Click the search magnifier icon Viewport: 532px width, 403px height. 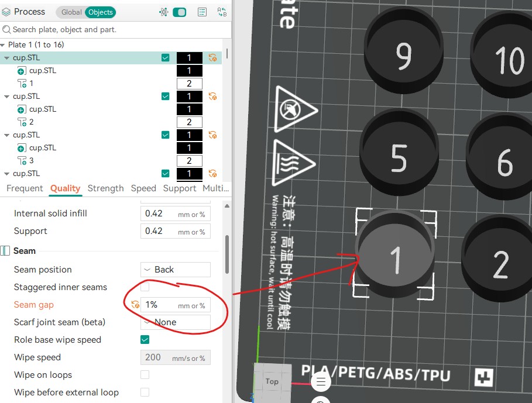click(6, 30)
